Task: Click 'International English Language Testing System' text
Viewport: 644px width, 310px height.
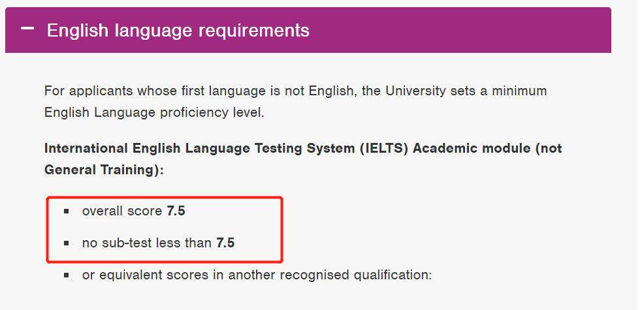Action: pos(199,148)
